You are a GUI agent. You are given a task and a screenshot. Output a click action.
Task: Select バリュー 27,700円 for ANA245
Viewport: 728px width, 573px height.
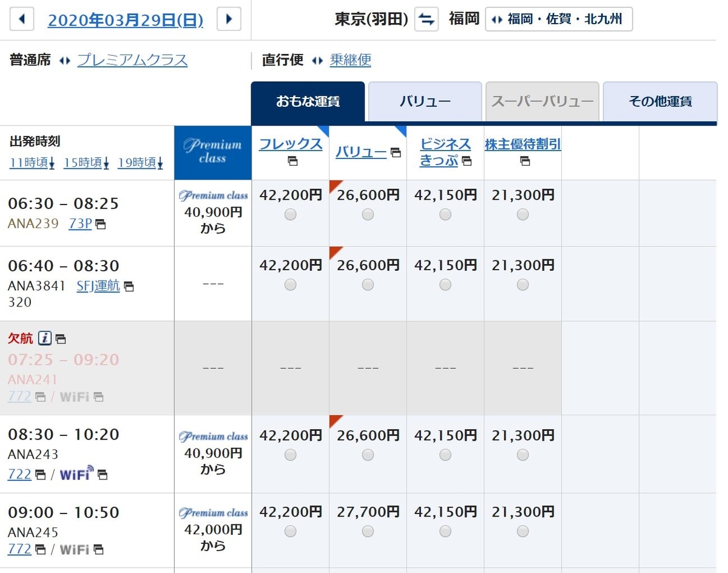tap(368, 531)
